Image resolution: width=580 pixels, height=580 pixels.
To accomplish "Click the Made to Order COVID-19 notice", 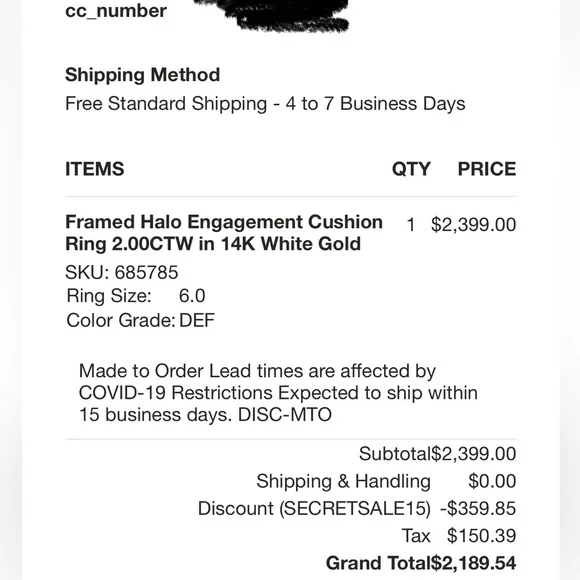I will (x=278, y=393).
